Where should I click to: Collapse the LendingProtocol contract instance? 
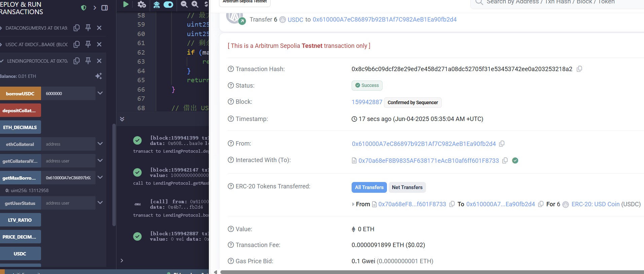tap(2, 61)
